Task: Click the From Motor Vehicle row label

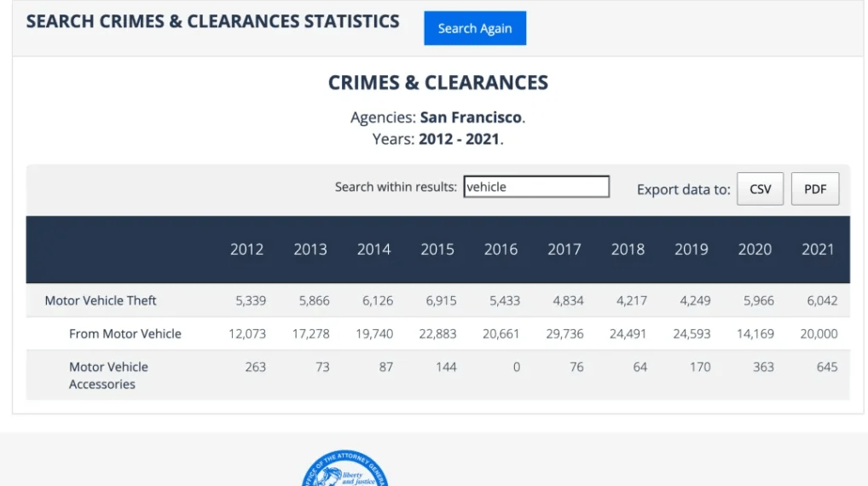Action: 125,333
